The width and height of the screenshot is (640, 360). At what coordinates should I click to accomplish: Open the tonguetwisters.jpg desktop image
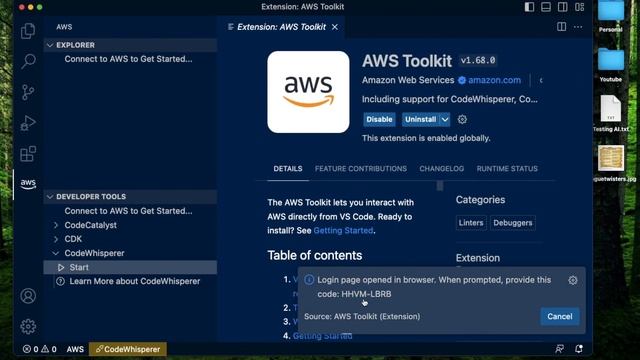click(611, 163)
